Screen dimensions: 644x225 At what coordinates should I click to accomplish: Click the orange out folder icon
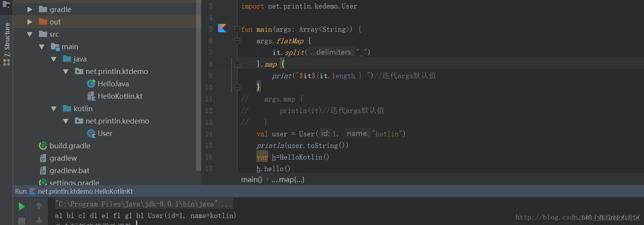tap(43, 21)
